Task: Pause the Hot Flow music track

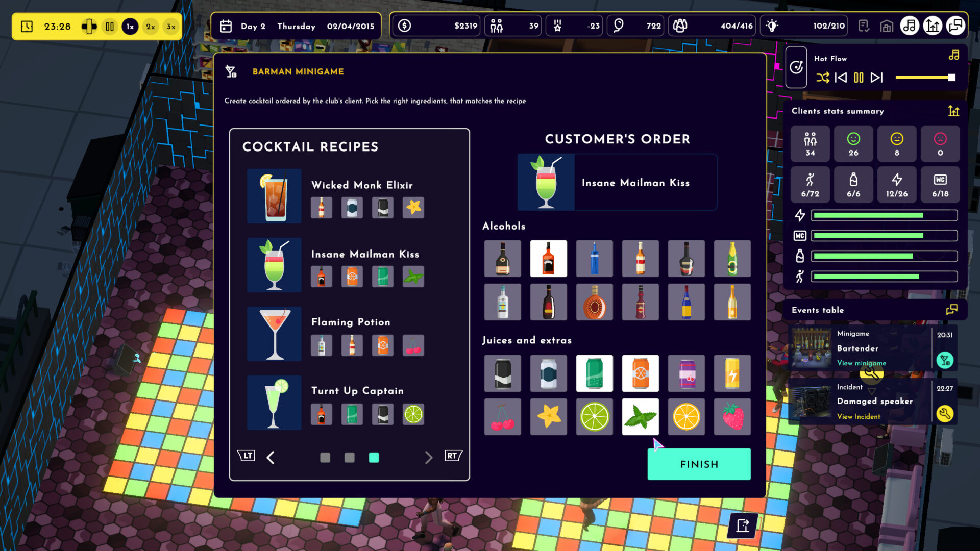Action: 859,78
